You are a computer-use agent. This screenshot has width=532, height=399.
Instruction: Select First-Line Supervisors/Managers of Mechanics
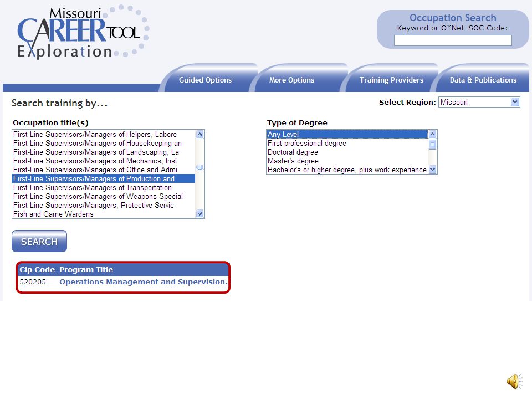point(104,161)
